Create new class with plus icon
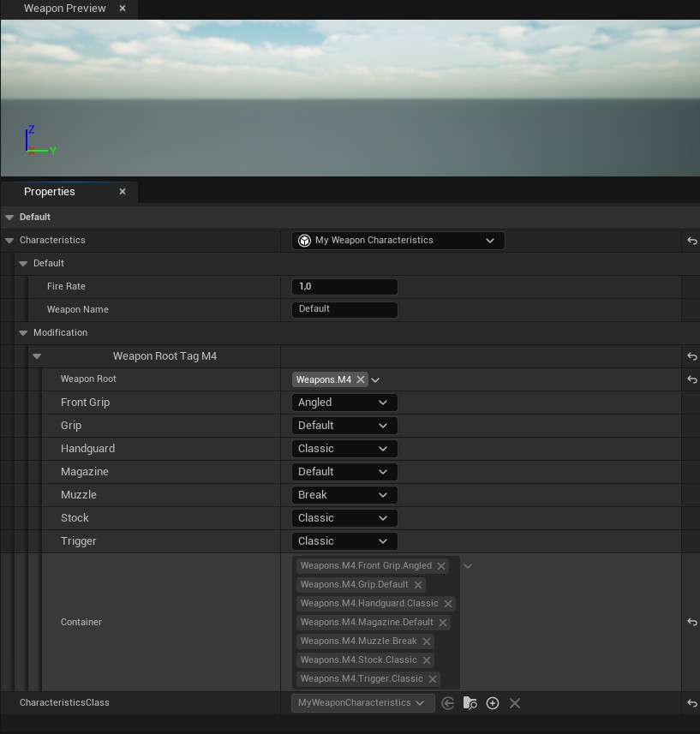Image resolution: width=700 pixels, height=734 pixels. [493, 703]
